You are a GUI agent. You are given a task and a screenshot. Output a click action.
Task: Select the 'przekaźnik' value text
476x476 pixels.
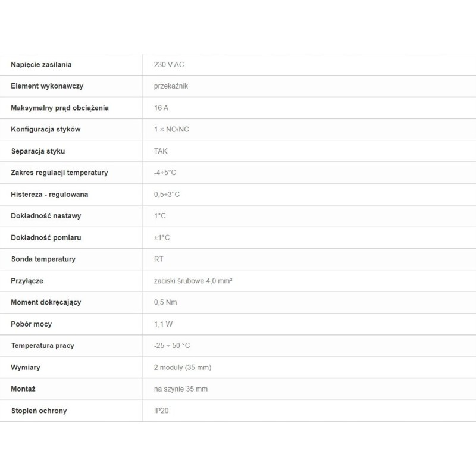[x=171, y=86]
